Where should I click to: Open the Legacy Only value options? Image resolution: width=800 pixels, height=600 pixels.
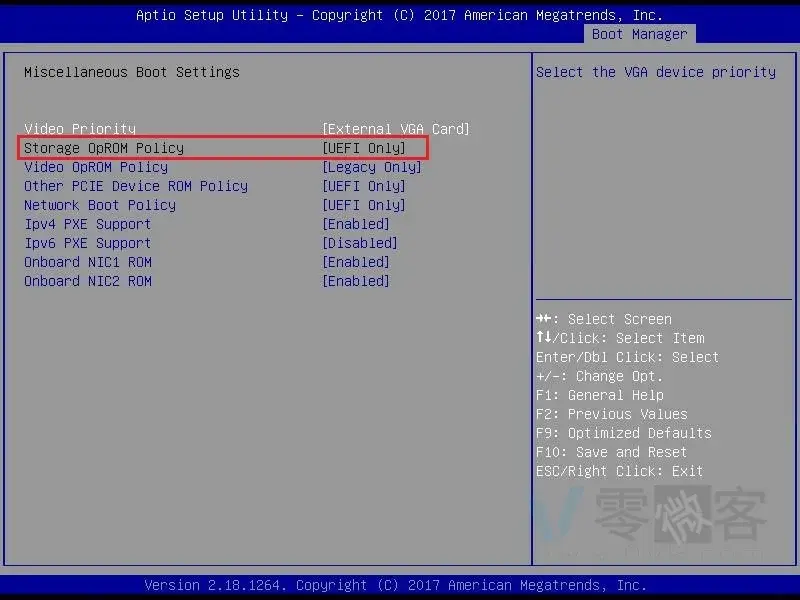tap(371, 167)
